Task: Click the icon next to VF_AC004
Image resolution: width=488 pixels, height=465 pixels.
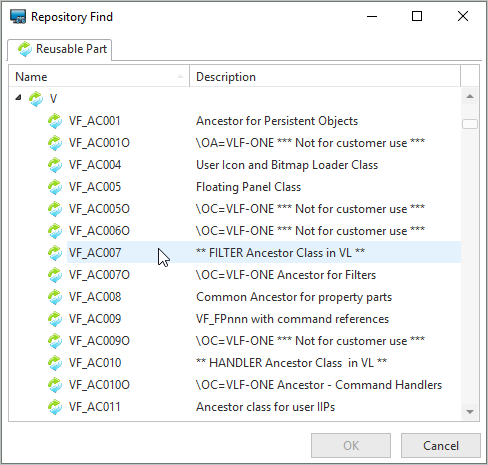Action: coord(55,165)
